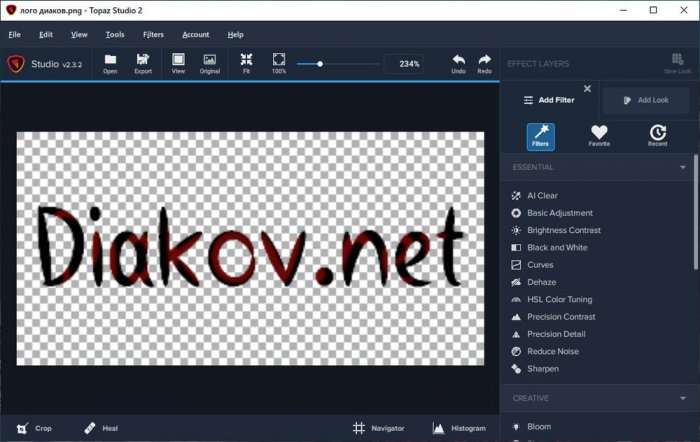Expand the Creative filters section

pyautogui.click(x=683, y=398)
